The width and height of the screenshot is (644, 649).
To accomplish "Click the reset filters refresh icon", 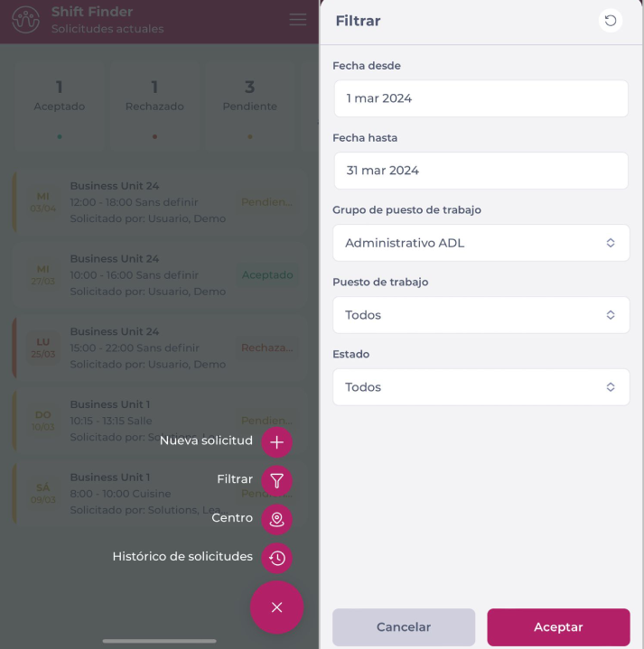I will [610, 20].
